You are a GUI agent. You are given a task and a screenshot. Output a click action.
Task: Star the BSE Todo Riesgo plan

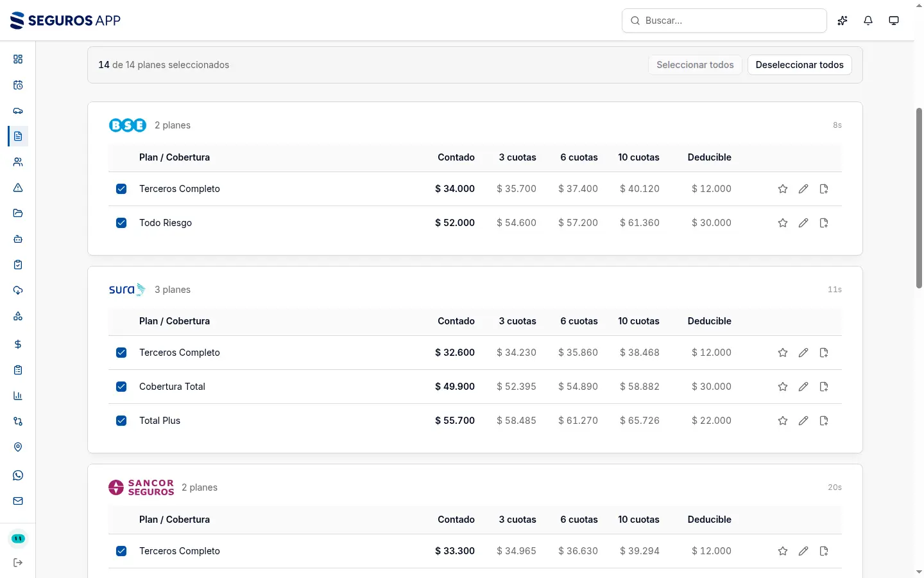tap(783, 223)
